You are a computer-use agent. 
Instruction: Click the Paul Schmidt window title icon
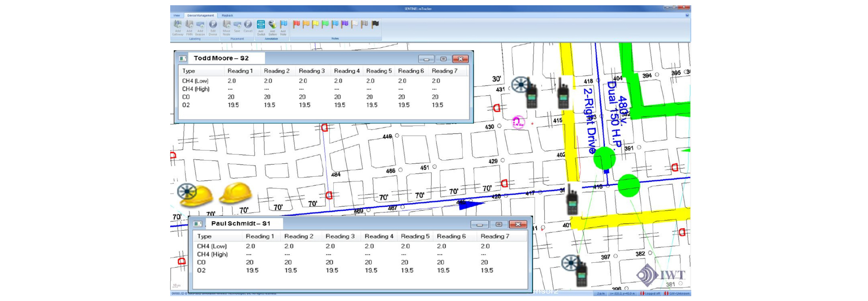click(198, 224)
